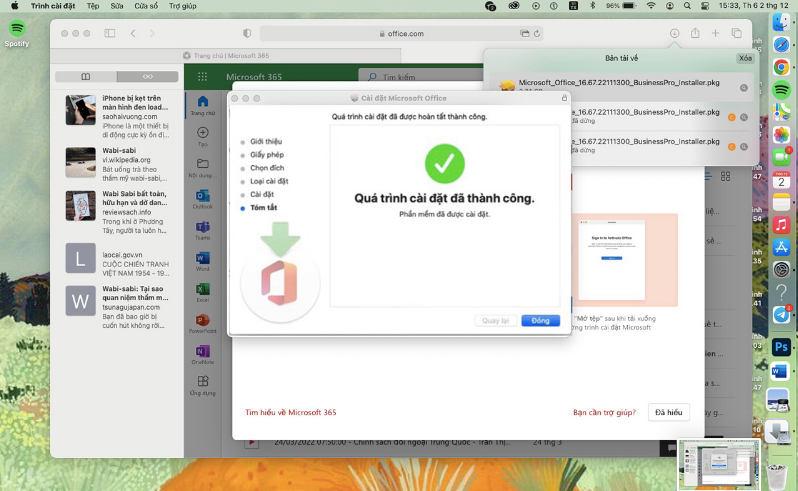Click the Trang chủ home icon
This screenshot has width=798, height=491.
[x=203, y=104]
